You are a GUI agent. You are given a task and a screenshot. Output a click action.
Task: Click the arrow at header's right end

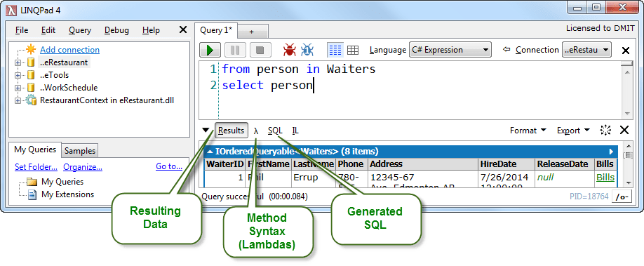point(611,152)
